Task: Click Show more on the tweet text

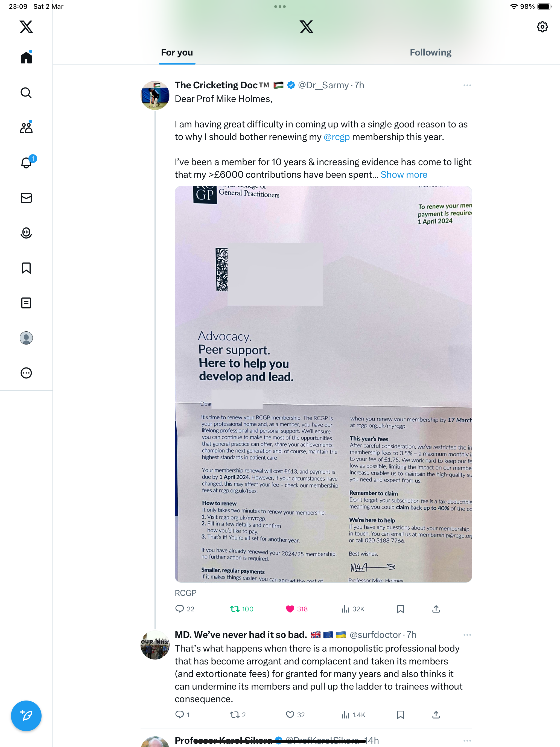Action: coord(404,175)
